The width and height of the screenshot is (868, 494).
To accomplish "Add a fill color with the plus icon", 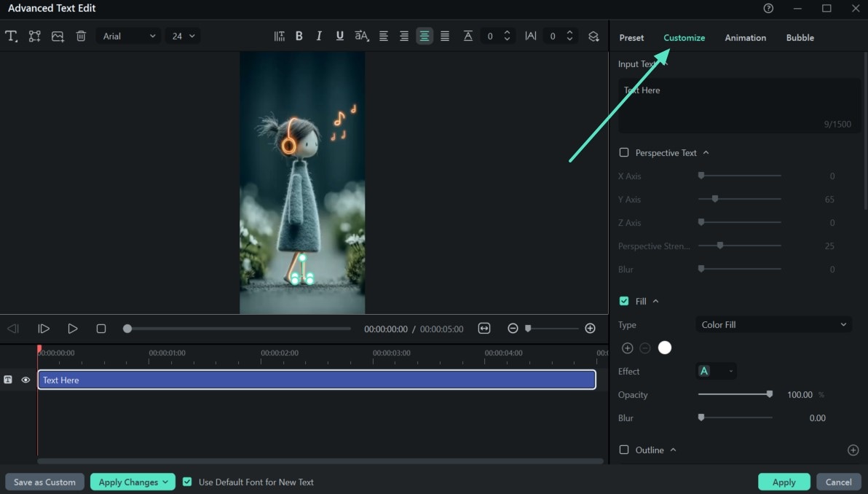I will (x=627, y=348).
